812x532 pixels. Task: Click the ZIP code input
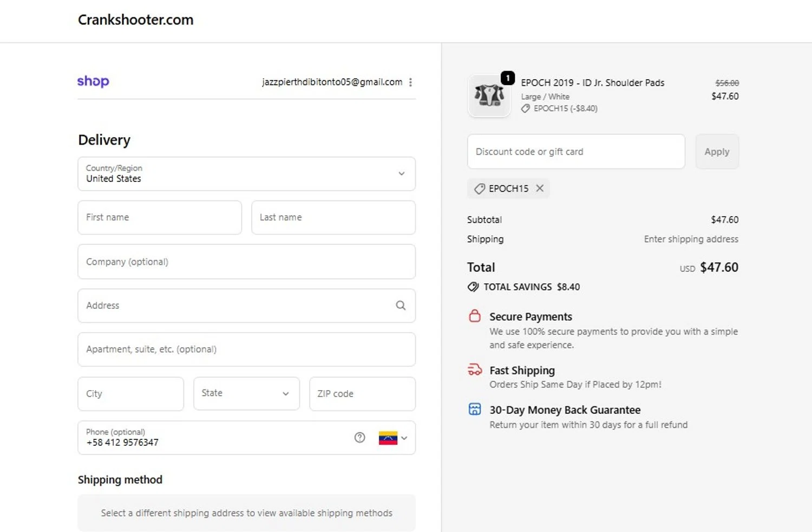[x=362, y=394]
